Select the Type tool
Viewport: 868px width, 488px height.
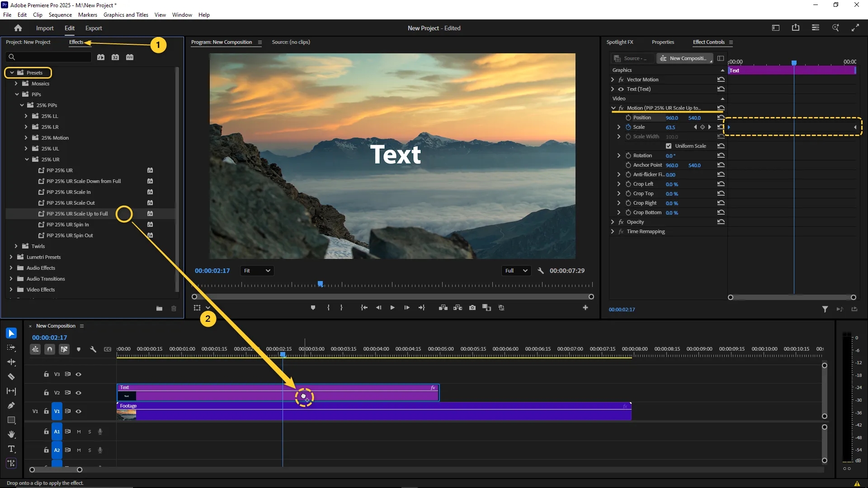pos(11,449)
